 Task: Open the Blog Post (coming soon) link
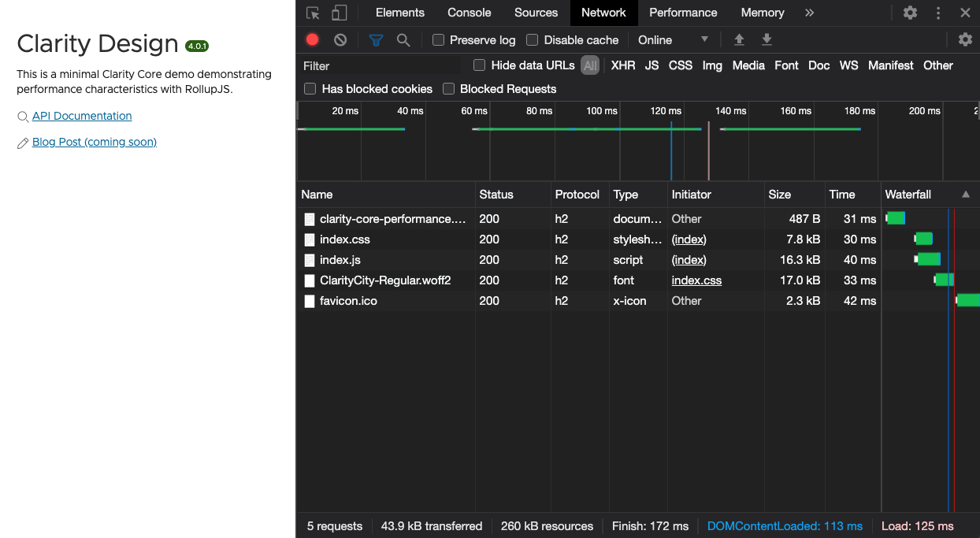pyautogui.click(x=95, y=142)
